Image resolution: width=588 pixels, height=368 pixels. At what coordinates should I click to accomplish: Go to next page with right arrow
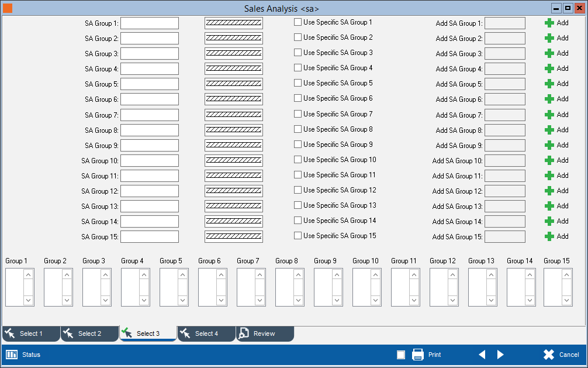pyautogui.click(x=500, y=355)
